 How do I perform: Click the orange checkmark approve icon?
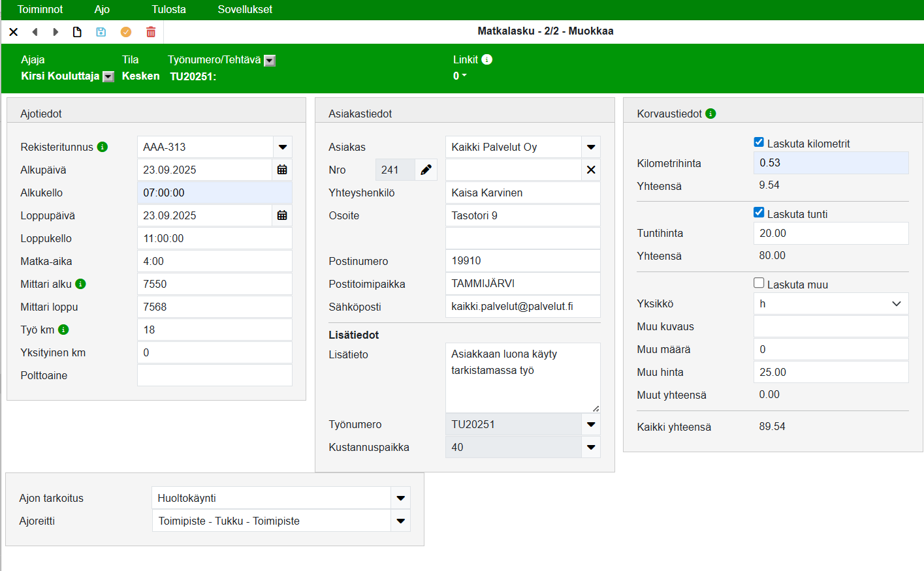126,32
